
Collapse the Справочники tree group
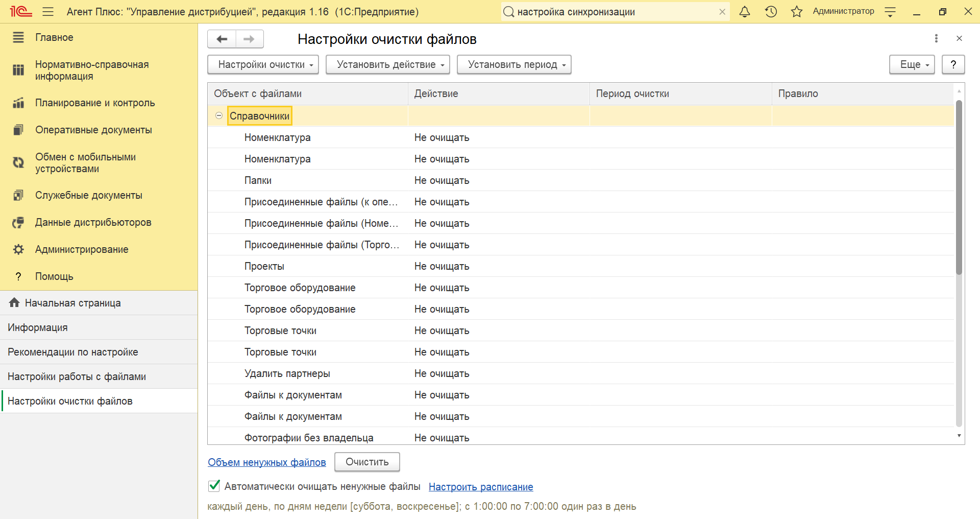[x=219, y=116]
